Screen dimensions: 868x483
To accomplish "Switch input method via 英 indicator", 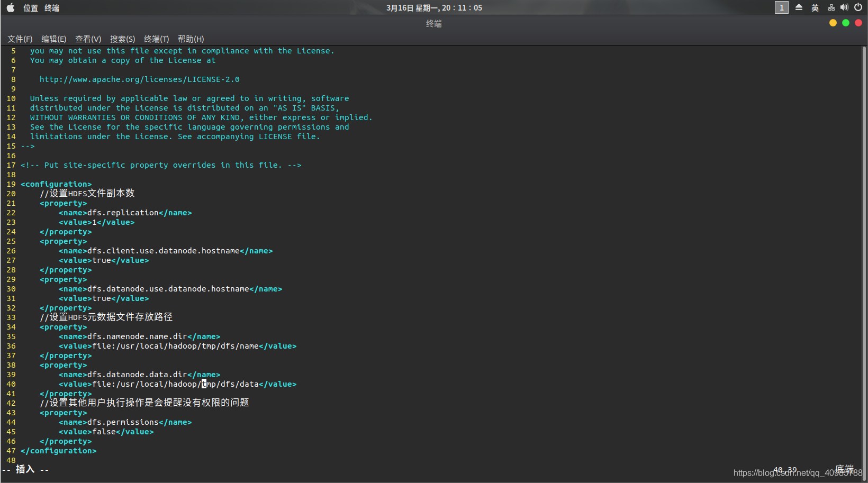I will [x=815, y=8].
